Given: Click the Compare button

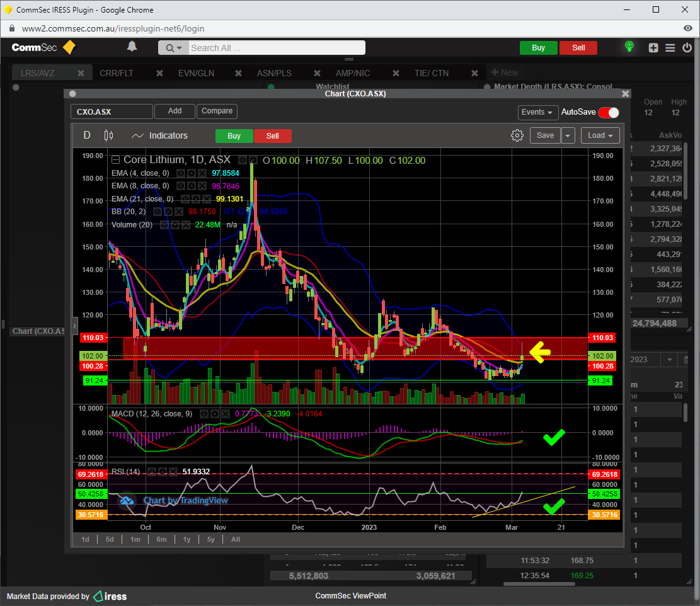Looking at the screenshot, I should [217, 111].
